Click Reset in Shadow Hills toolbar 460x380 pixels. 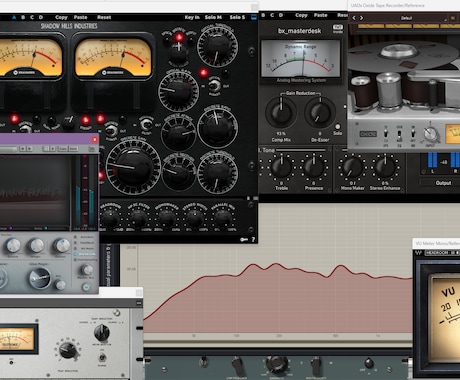[x=104, y=17]
